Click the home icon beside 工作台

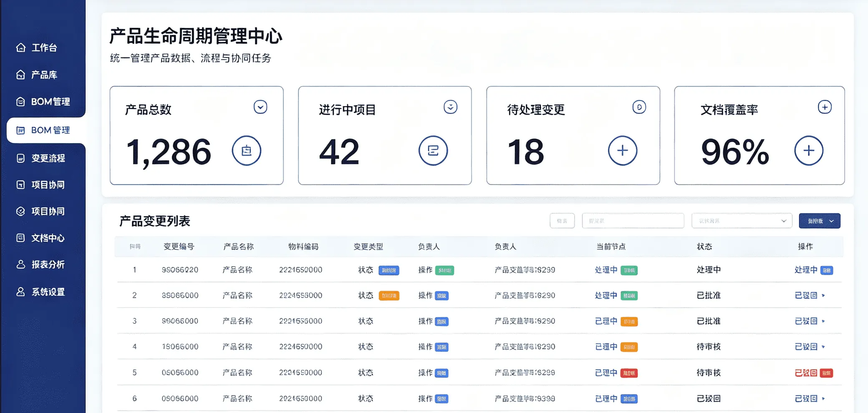click(x=20, y=48)
